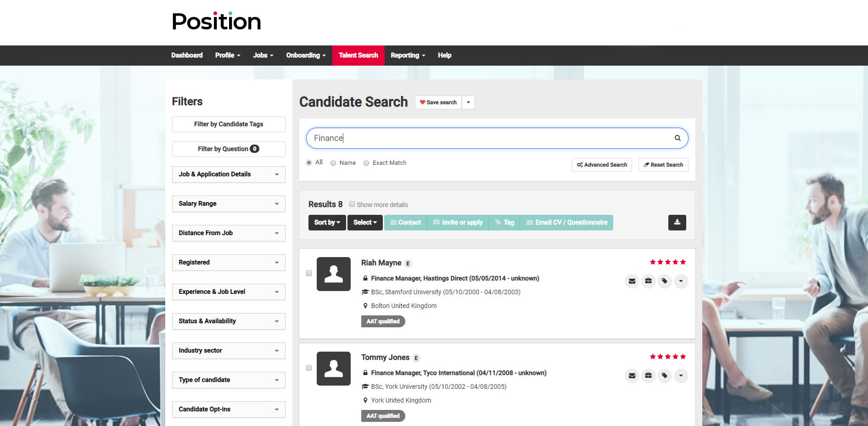Click the download results icon

(x=677, y=223)
